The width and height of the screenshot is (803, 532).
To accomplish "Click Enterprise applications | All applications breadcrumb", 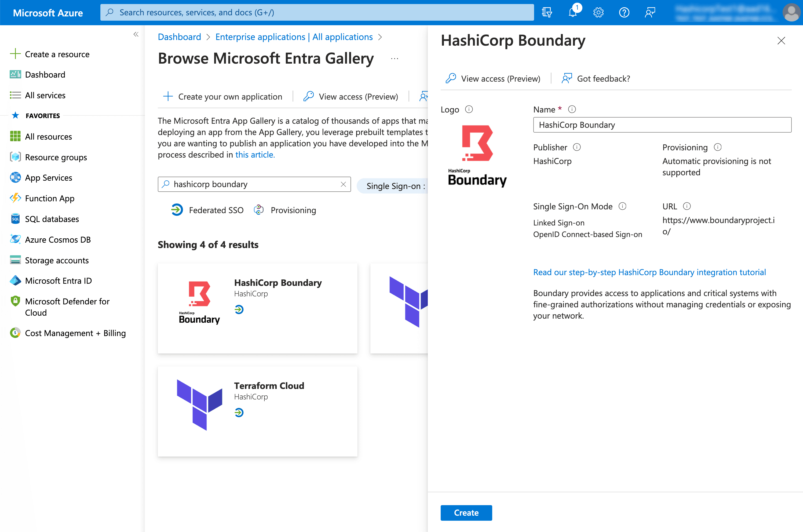I will pos(294,37).
